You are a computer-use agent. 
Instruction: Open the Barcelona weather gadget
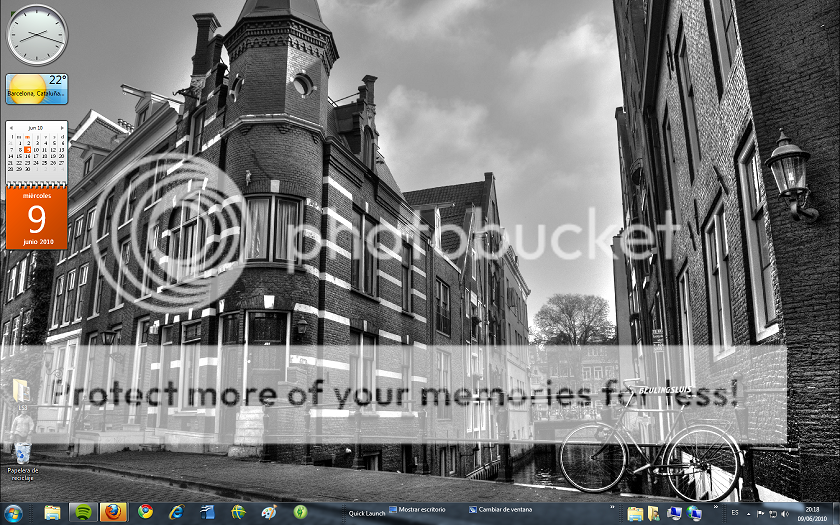[x=36, y=89]
